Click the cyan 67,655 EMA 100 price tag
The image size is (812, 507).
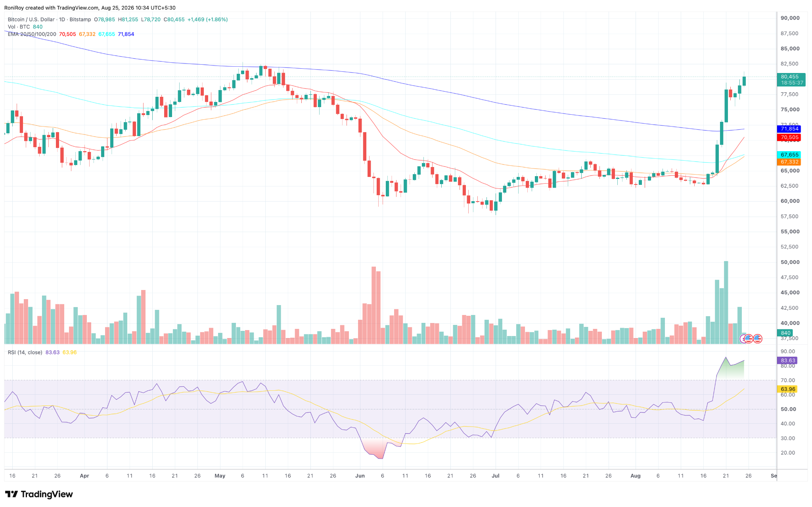pos(789,155)
